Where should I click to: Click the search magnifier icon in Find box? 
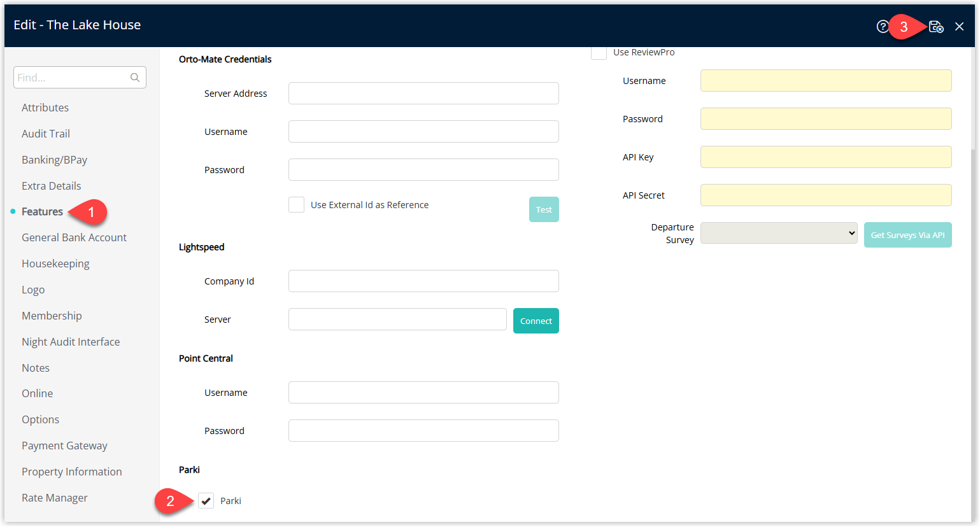[x=135, y=78]
